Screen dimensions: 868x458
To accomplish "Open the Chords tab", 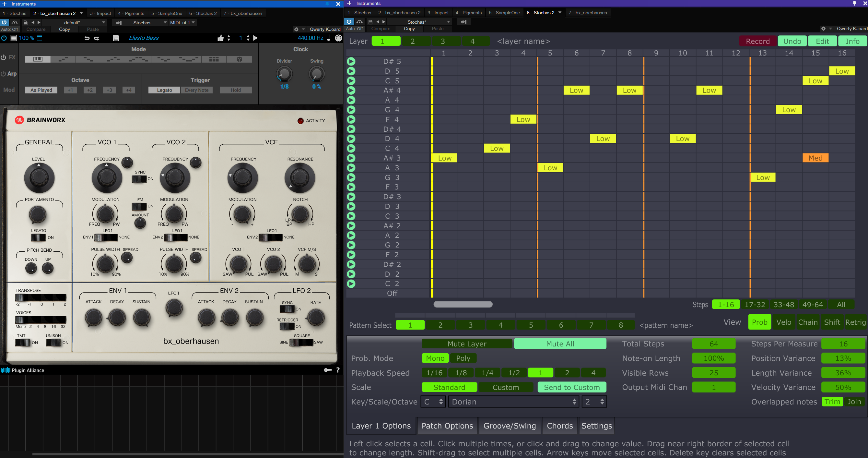I will (560, 426).
